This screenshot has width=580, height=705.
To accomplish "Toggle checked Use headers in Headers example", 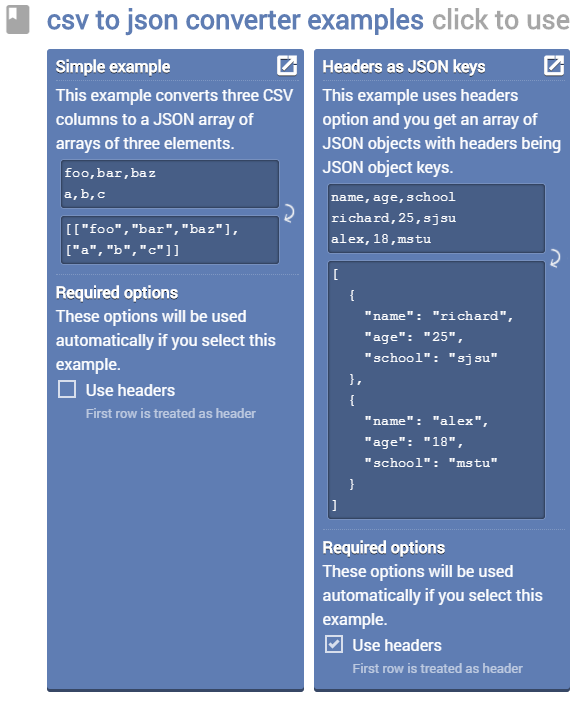I will point(334,644).
